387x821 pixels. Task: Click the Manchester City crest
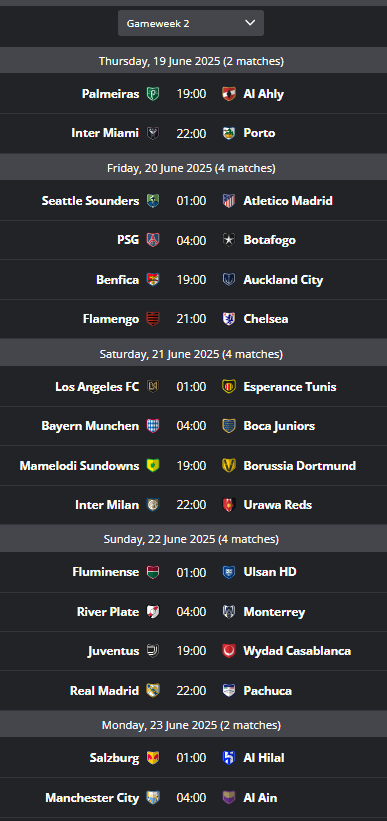point(153,798)
